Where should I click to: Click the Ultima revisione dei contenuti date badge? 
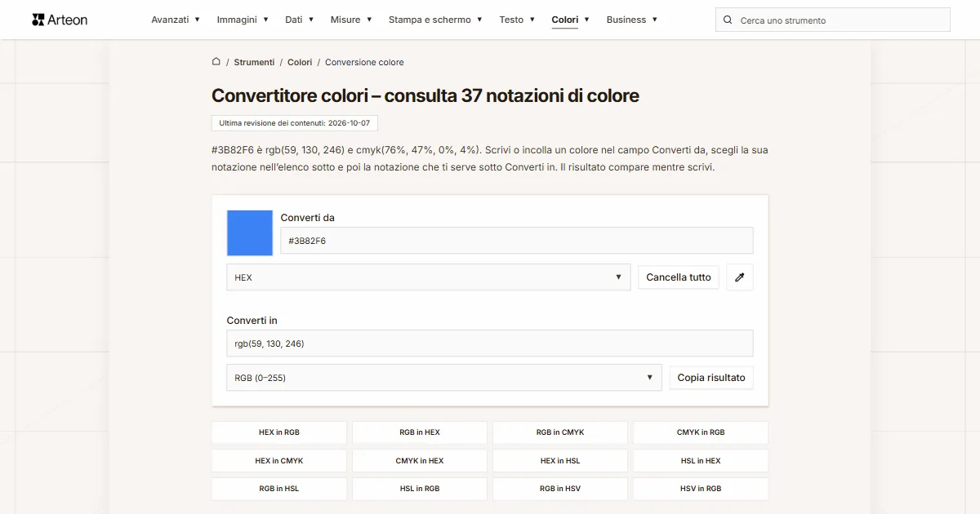[295, 123]
